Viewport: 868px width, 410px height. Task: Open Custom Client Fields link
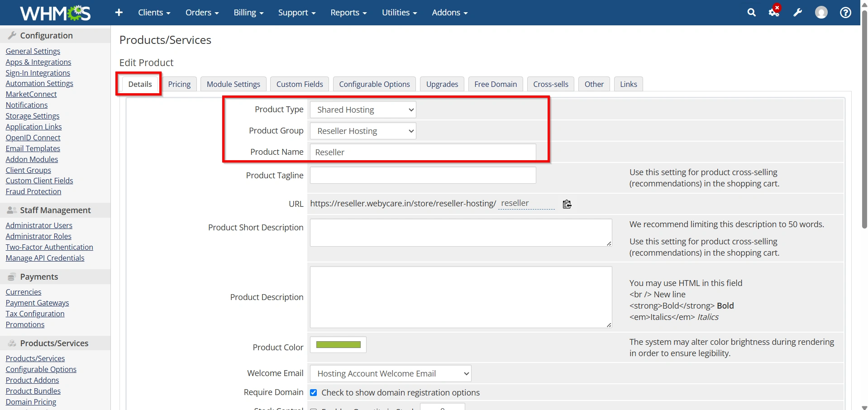(x=39, y=181)
